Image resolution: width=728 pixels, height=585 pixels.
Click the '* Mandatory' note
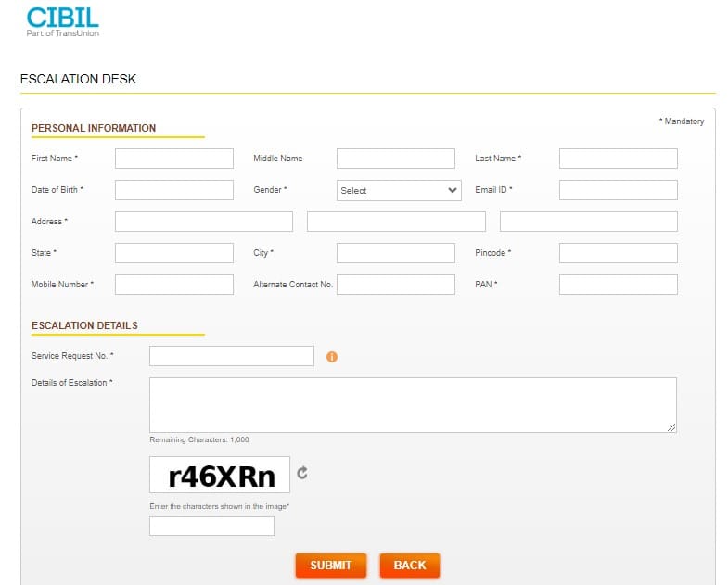coord(682,121)
